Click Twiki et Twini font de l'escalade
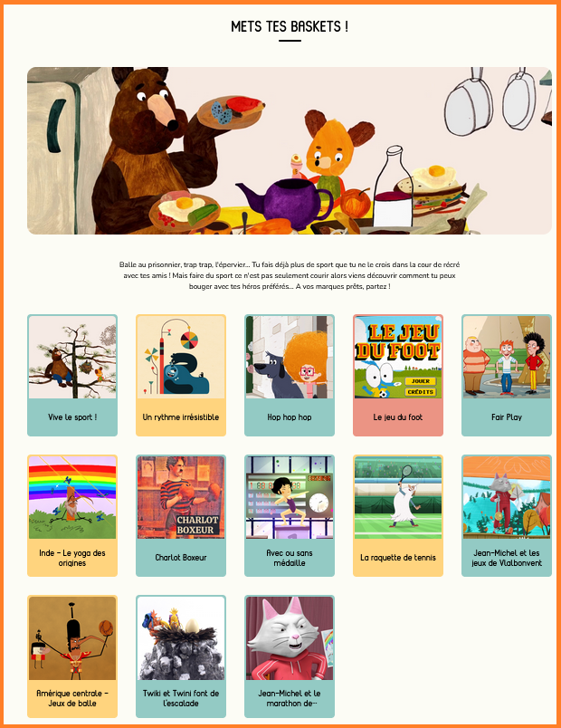561x728 pixels. pyautogui.click(x=181, y=656)
